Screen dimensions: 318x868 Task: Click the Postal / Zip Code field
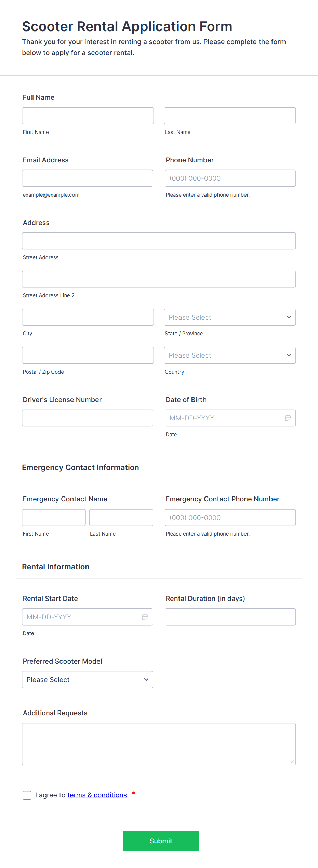(88, 355)
